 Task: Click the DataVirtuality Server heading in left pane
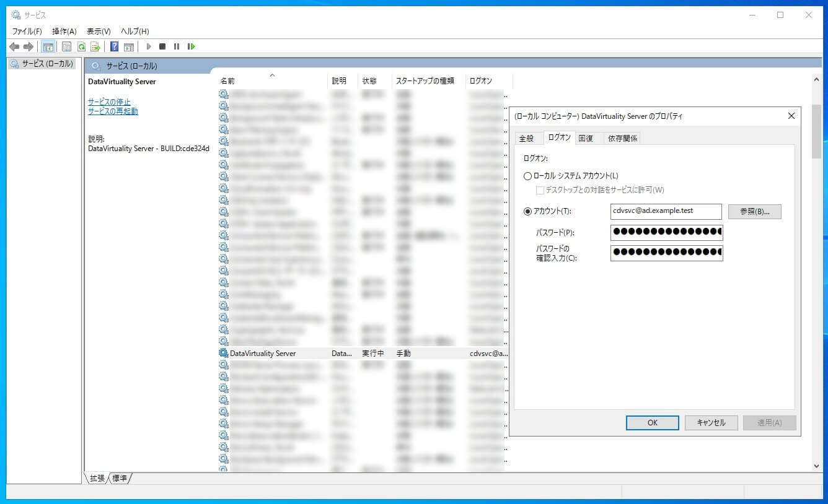[122, 82]
